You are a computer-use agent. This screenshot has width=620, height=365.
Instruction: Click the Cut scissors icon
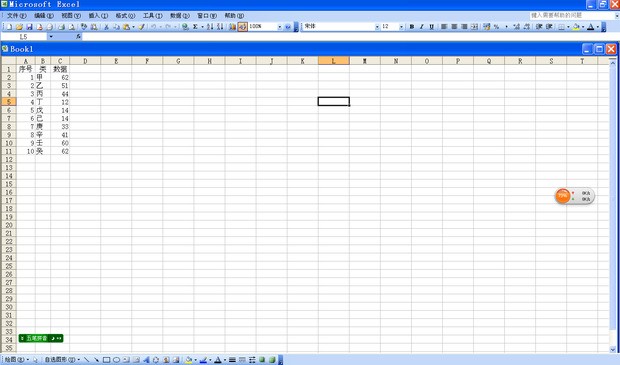[106, 26]
